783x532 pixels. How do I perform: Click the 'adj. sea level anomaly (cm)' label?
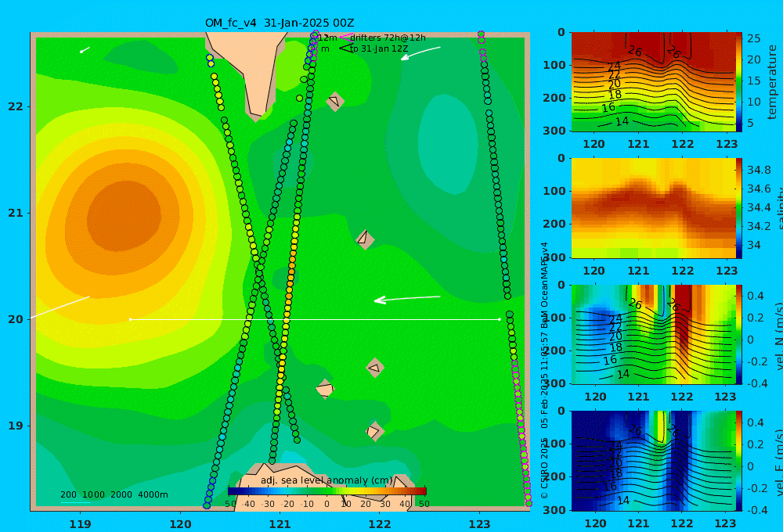tap(327, 480)
